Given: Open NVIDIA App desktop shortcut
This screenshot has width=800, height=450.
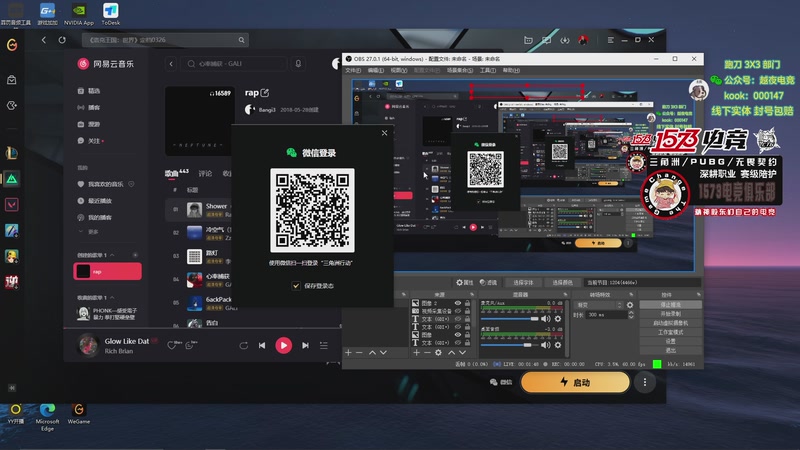Looking at the screenshot, I should coord(79,14).
